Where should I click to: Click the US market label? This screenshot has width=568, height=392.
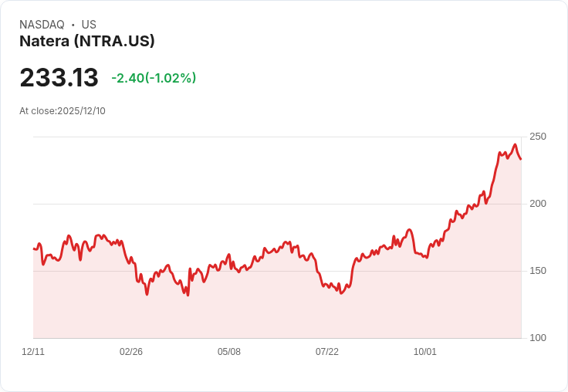pos(89,25)
